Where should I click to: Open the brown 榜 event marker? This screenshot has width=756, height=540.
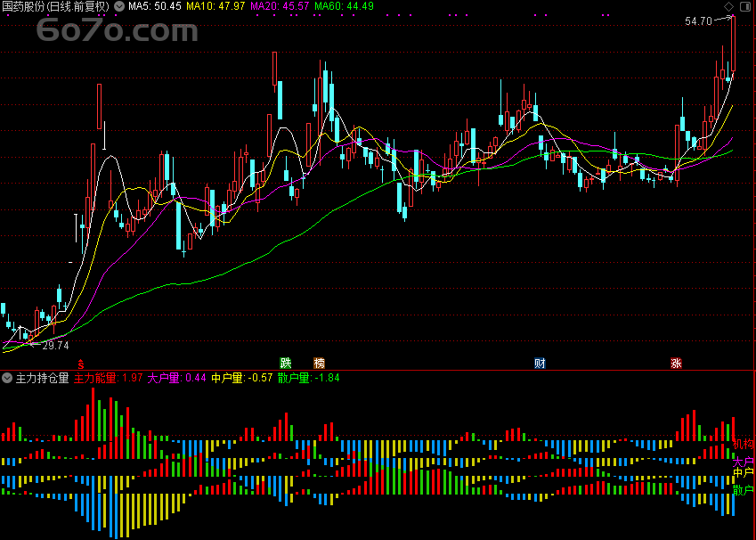coord(319,363)
